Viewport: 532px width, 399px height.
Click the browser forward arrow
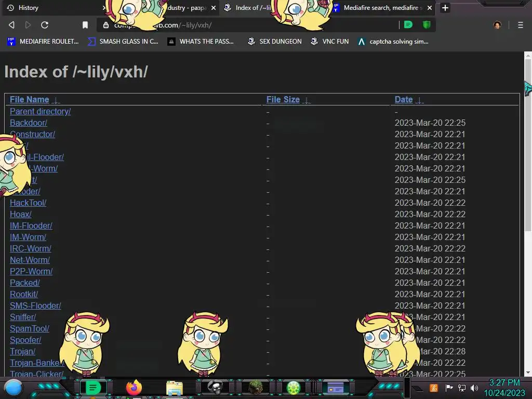pos(28,25)
